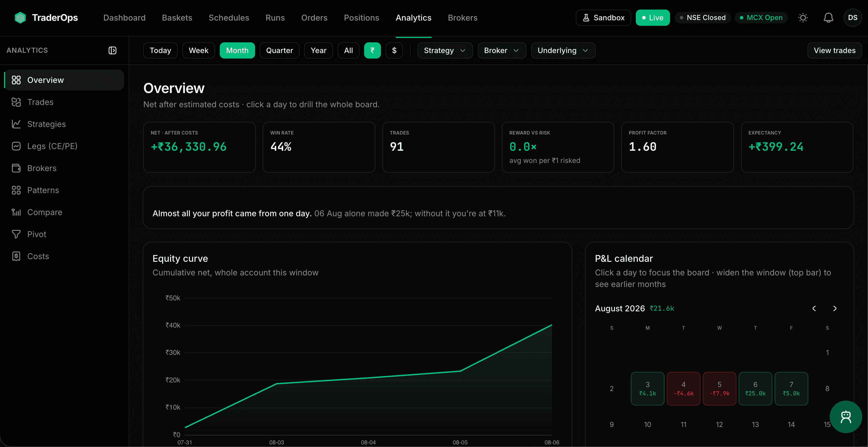Go to the Positions tab

tap(361, 17)
